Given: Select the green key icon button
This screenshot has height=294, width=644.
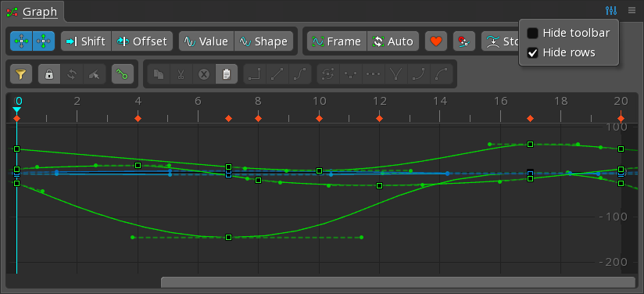Looking at the screenshot, I should (123, 74).
